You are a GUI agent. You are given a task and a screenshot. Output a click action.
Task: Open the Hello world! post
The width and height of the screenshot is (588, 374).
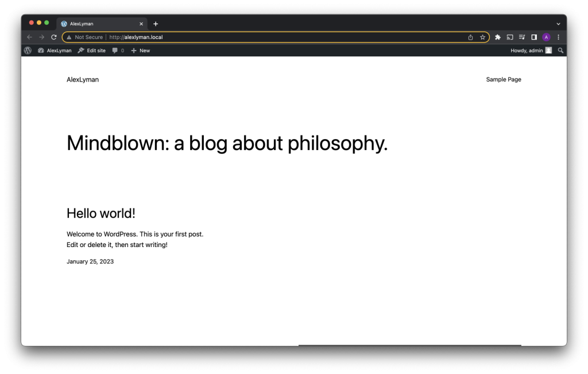pos(101,213)
